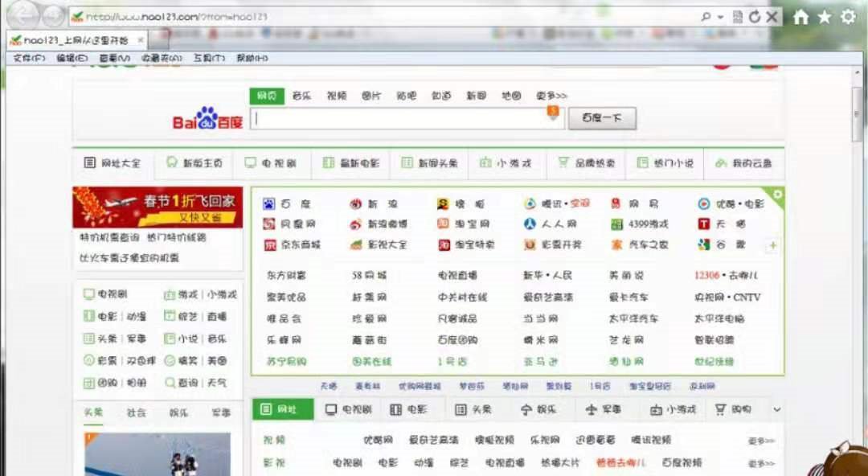
Task: Click the green gear on the sites panel
Action: [777, 194]
